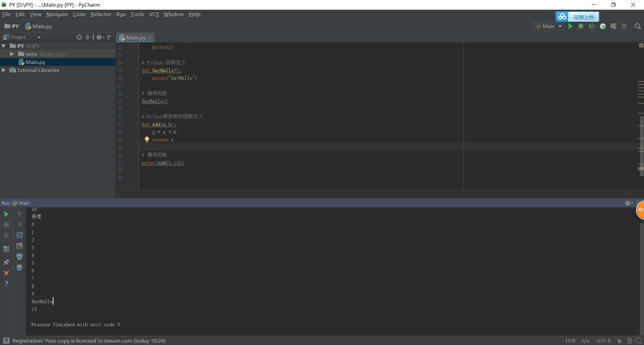This screenshot has width=644, height=345.
Task: Click the code analysis status square indicator
Action: tap(641, 45)
